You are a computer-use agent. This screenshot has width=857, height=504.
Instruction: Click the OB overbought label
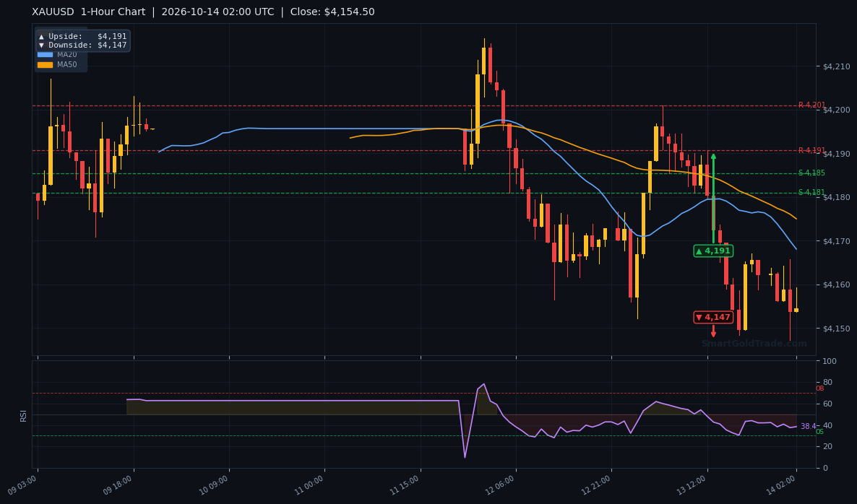point(820,388)
